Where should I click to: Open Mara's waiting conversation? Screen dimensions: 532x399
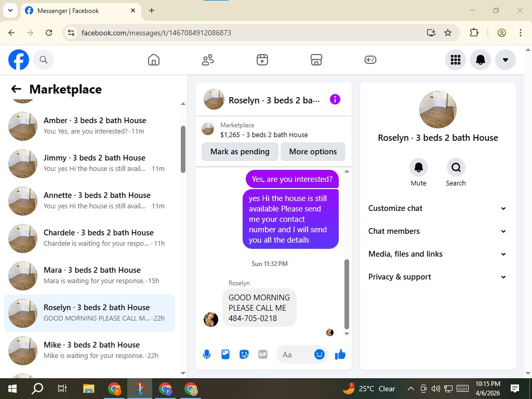tap(89, 276)
